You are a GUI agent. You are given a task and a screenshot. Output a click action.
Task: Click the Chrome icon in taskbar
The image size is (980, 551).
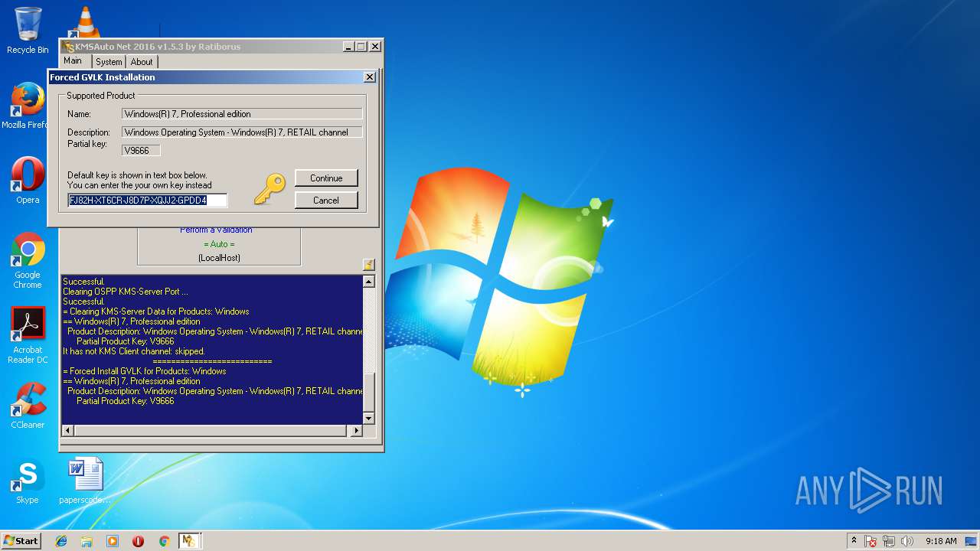(164, 541)
